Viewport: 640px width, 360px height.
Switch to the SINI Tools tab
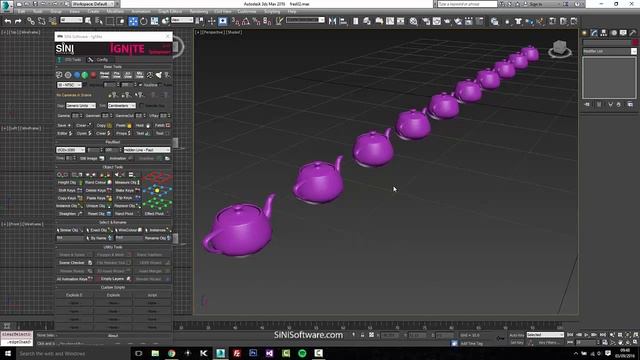tap(69, 60)
